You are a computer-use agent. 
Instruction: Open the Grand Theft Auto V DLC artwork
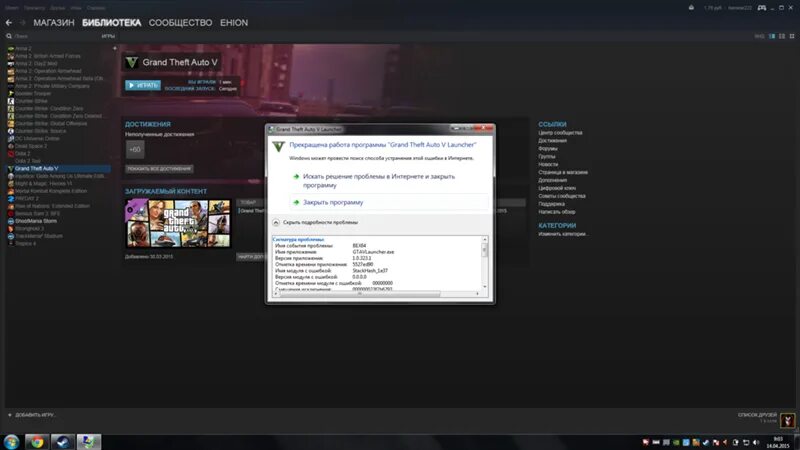[178, 223]
